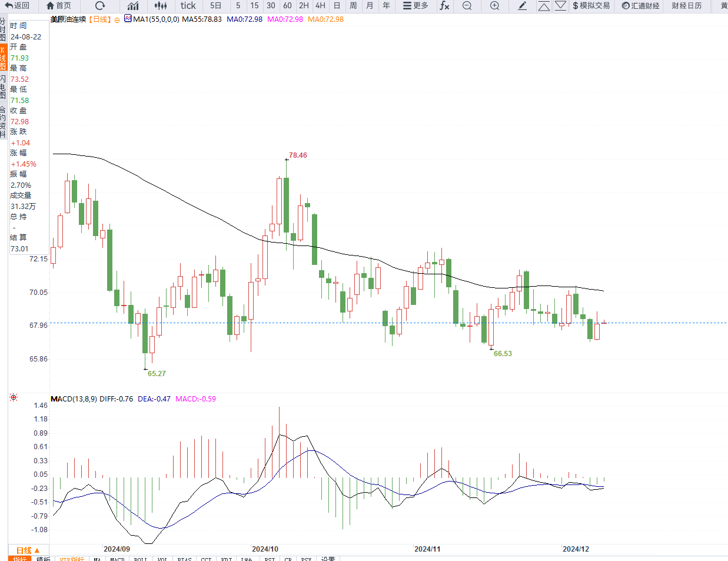The width and height of the screenshot is (728, 561).
Task: Select the BOLL indicator tab
Action: pyautogui.click(x=141, y=559)
